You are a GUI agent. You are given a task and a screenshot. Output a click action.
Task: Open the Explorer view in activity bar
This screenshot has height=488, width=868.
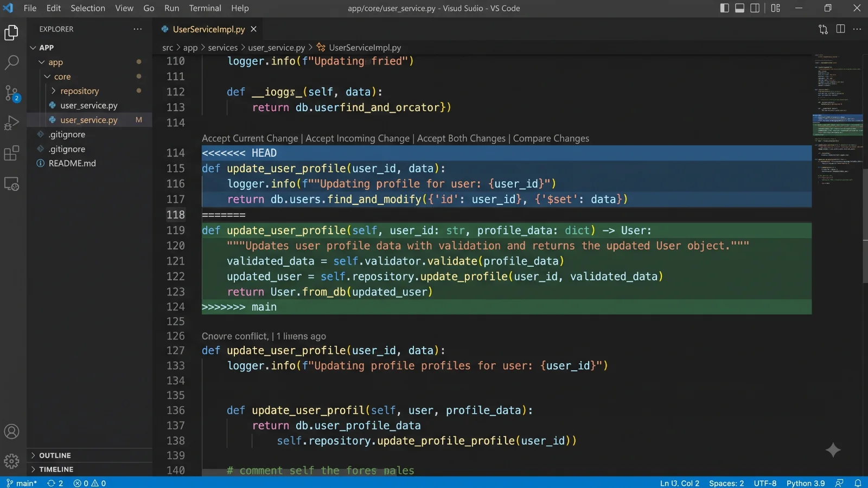pos(11,33)
